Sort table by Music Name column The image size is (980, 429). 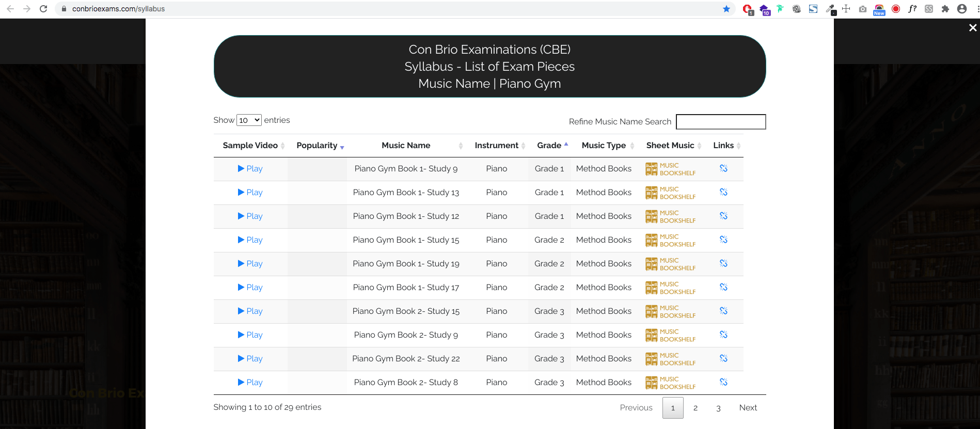coord(406,146)
